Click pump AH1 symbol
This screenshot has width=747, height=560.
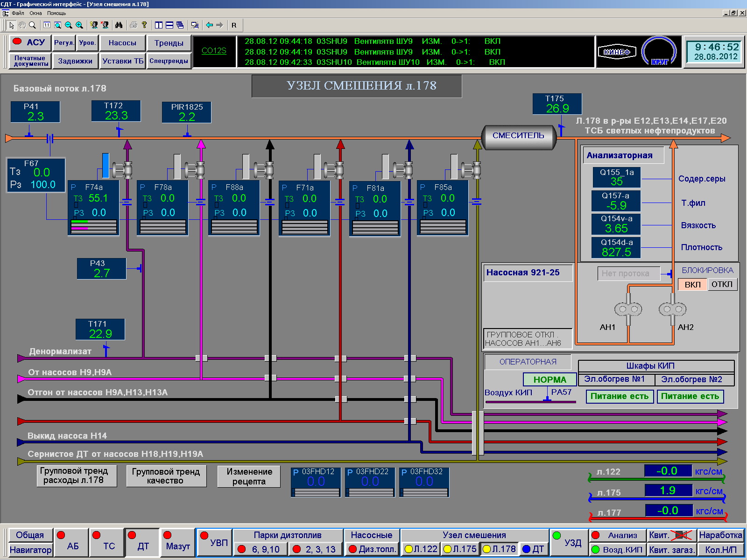tap(628, 309)
